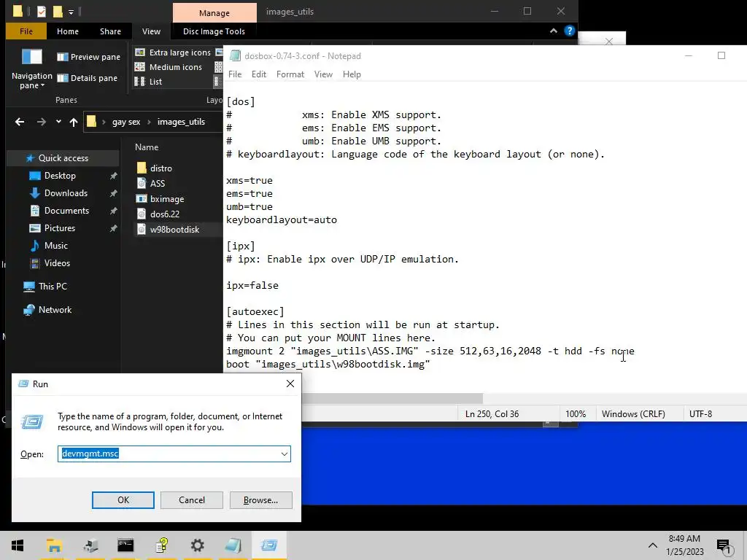
Task: Click the Run taskbar icon
Action: [269, 545]
